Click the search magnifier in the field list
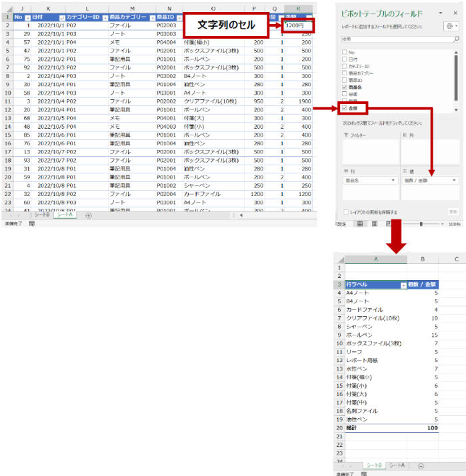 pos(456,40)
